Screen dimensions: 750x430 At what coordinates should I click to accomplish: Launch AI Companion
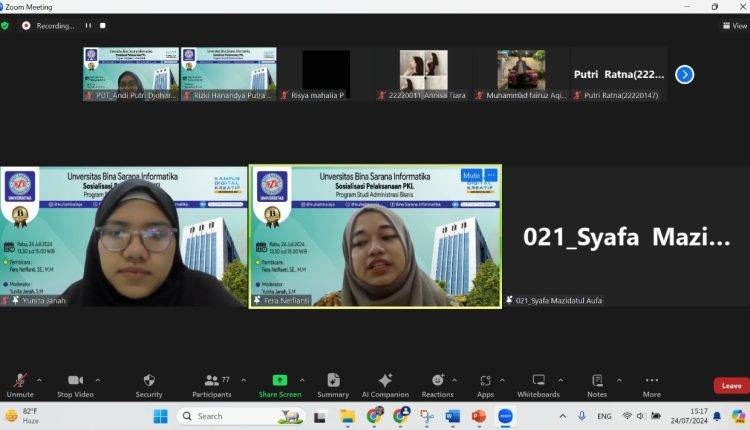point(385,386)
